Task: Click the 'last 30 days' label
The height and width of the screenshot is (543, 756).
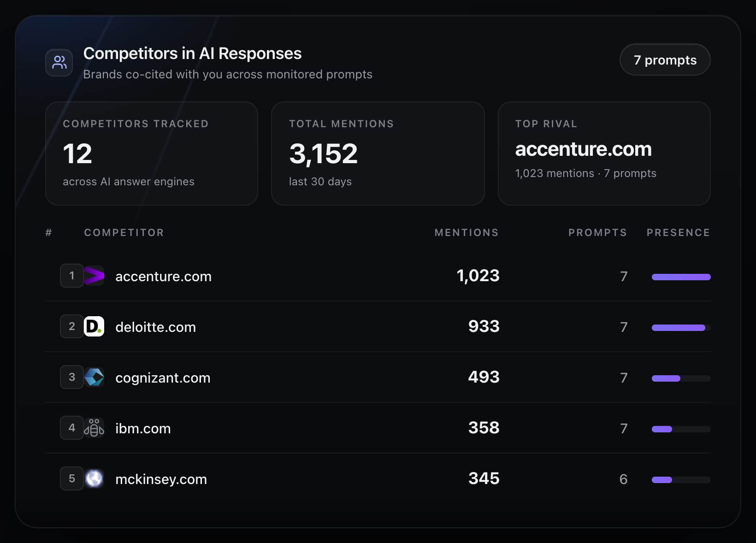Action: (320, 182)
